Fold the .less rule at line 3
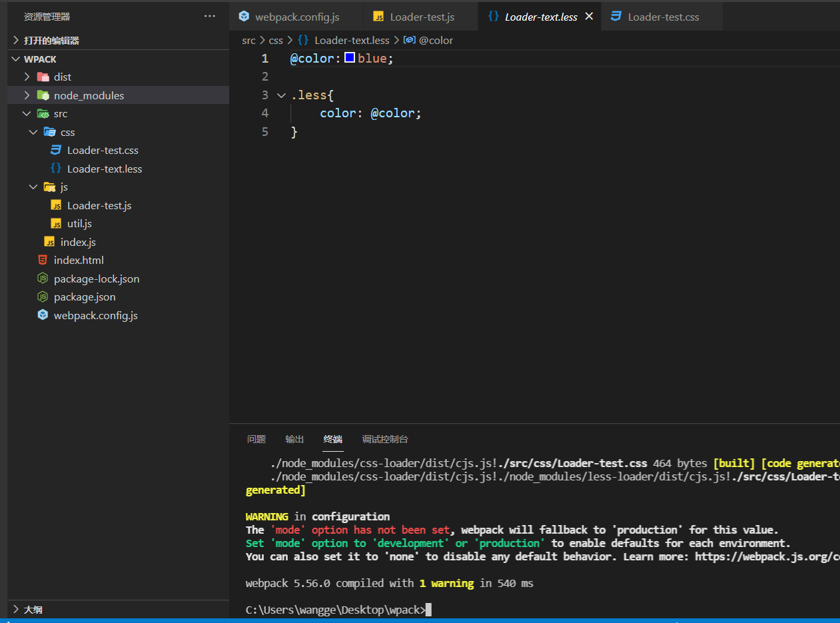 pyautogui.click(x=280, y=95)
